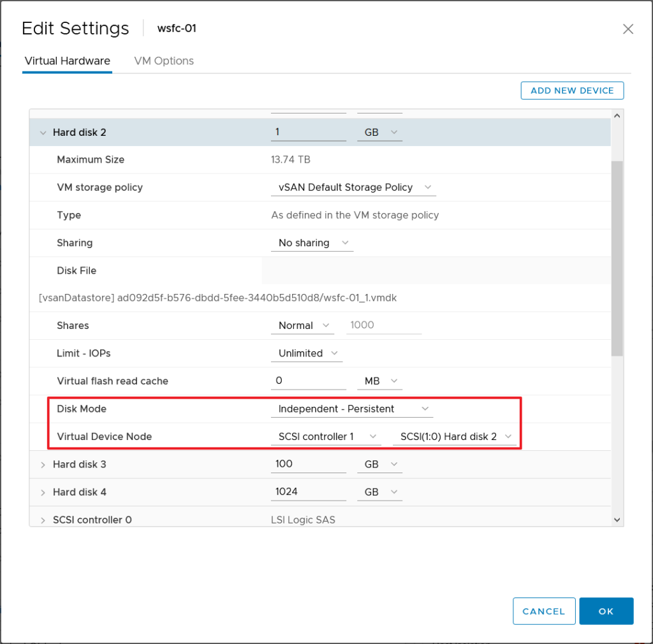This screenshot has height=644, width=653.
Task: Expand the Hard disk 4 section
Action: [x=43, y=493]
